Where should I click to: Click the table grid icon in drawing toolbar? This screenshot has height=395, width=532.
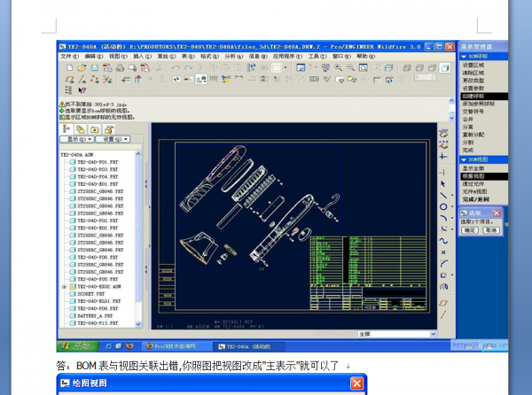[214, 80]
